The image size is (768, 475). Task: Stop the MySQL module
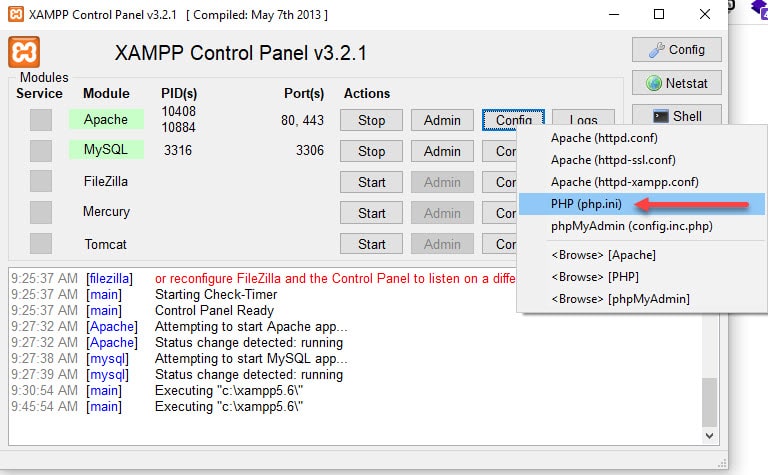coord(371,151)
